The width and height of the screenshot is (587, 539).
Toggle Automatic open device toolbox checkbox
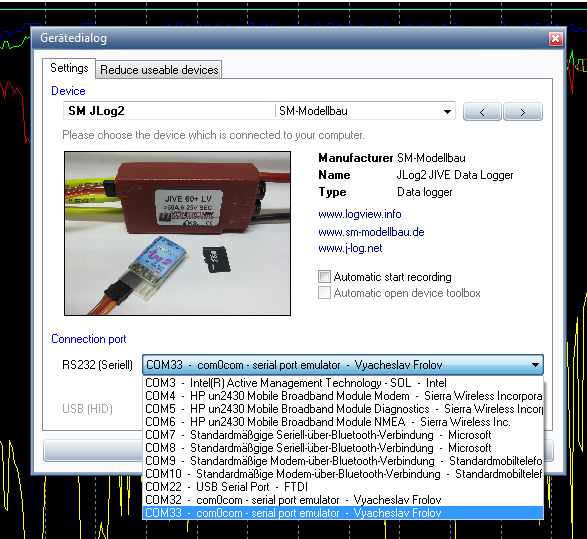pyautogui.click(x=324, y=293)
